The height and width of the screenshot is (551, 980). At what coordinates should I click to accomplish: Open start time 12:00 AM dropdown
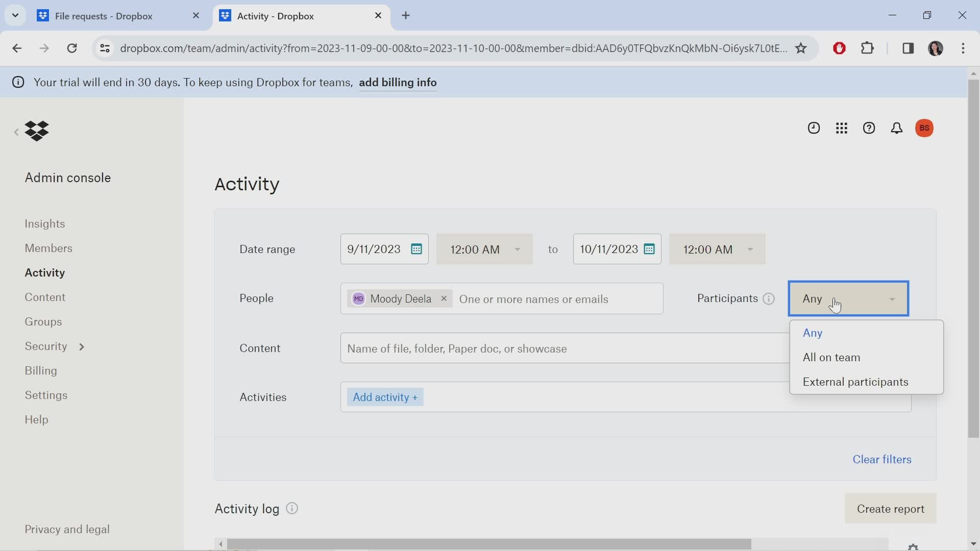click(484, 249)
